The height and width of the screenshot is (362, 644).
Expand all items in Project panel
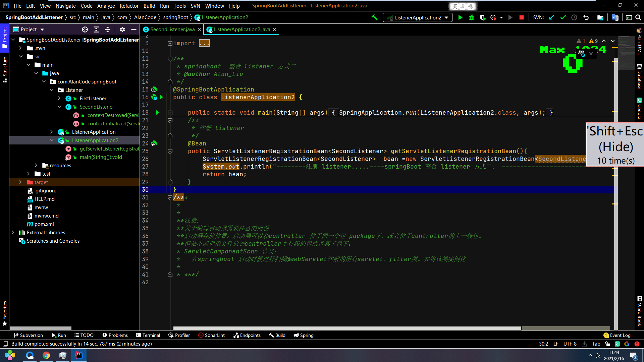click(96, 29)
